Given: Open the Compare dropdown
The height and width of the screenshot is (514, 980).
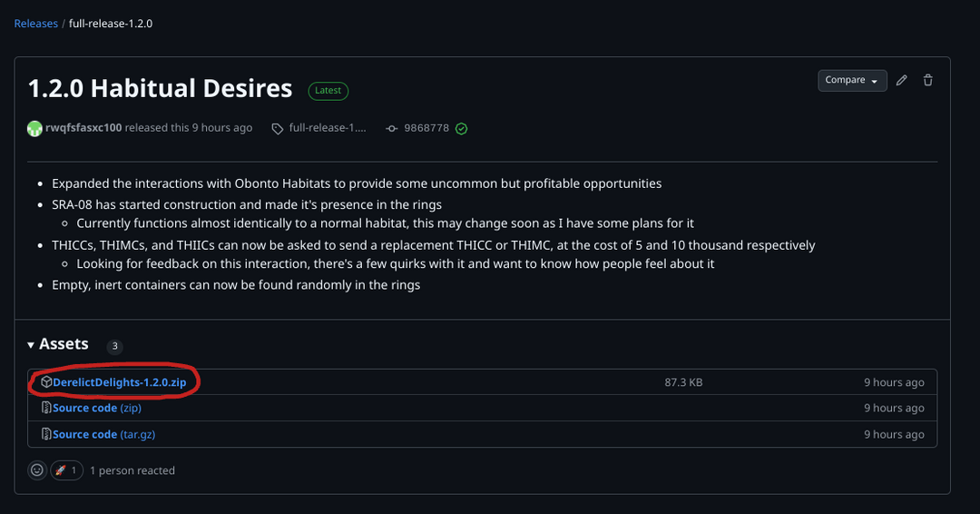Looking at the screenshot, I should [851, 81].
